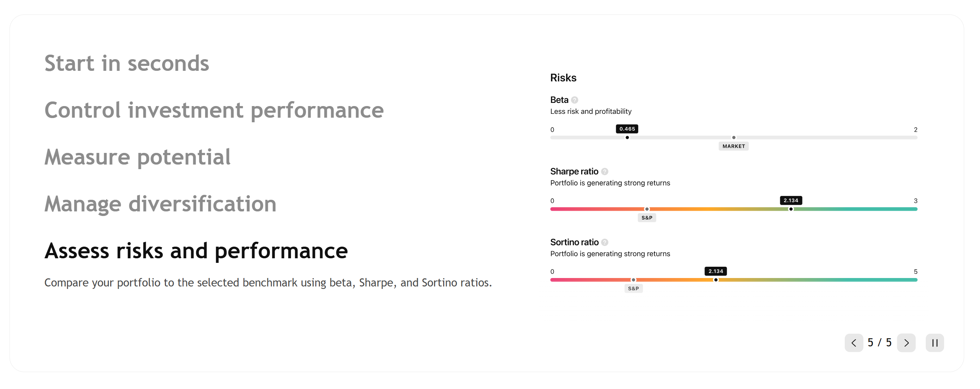Click the Beta slider track's MARKET dot

733,137
